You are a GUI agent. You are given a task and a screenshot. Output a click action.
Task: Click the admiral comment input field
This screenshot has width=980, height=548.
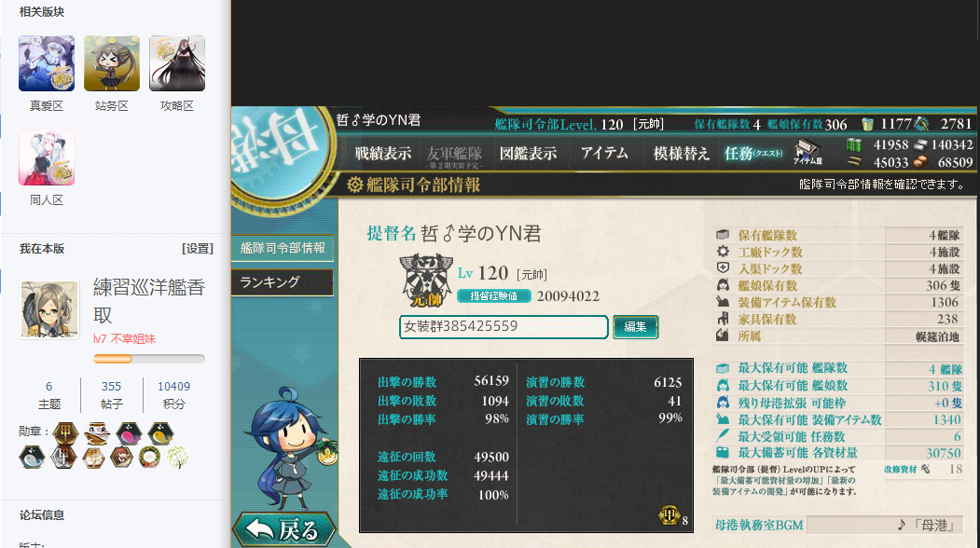[x=504, y=327]
